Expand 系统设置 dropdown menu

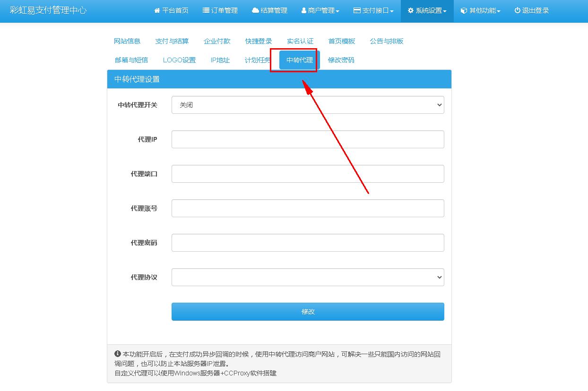pyautogui.click(x=427, y=11)
